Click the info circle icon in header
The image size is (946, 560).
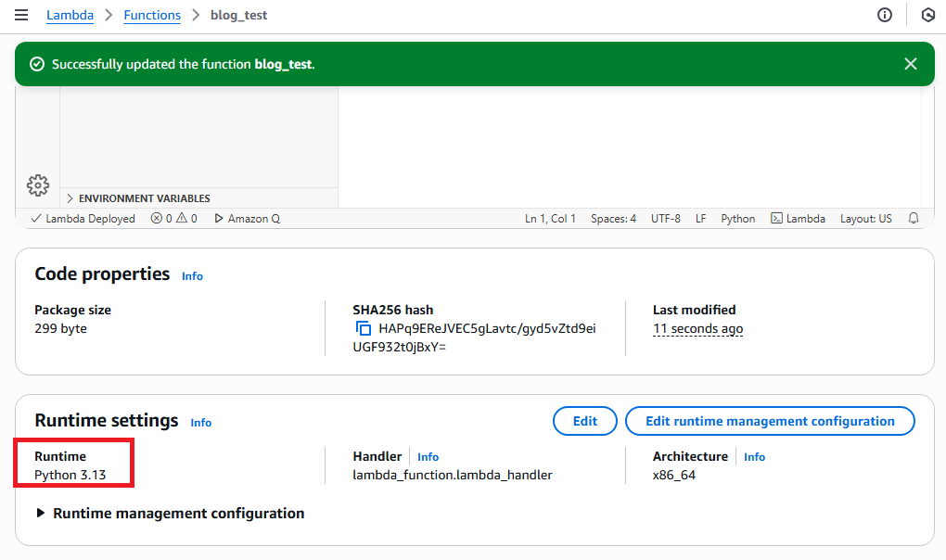885,15
